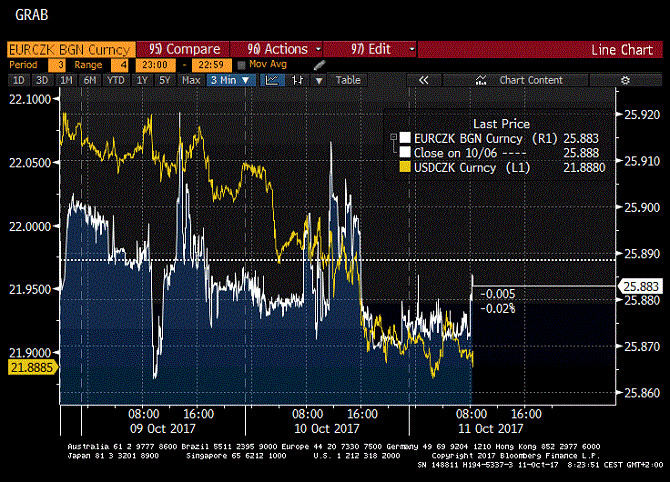Click the Last Price legend heading

tap(501, 124)
